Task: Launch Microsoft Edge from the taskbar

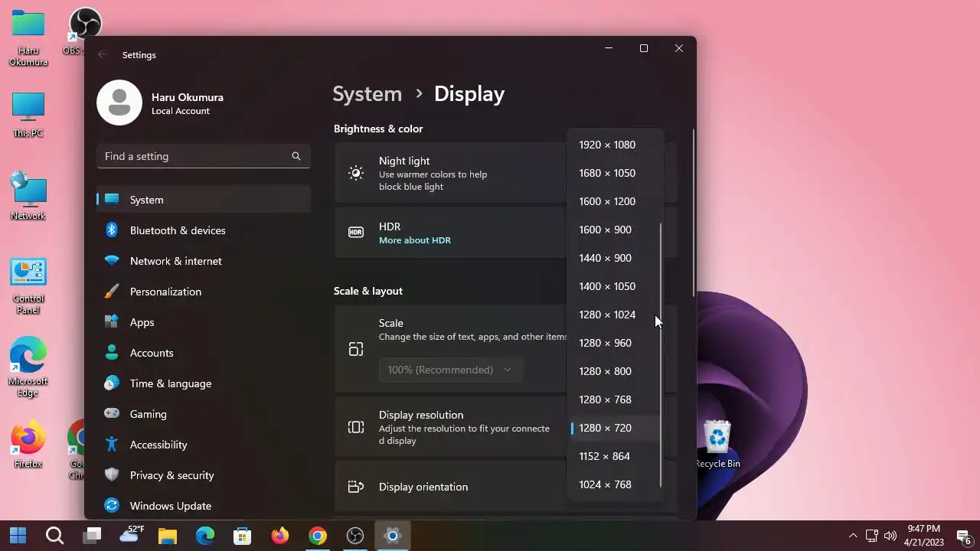Action: [x=205, y=536]
